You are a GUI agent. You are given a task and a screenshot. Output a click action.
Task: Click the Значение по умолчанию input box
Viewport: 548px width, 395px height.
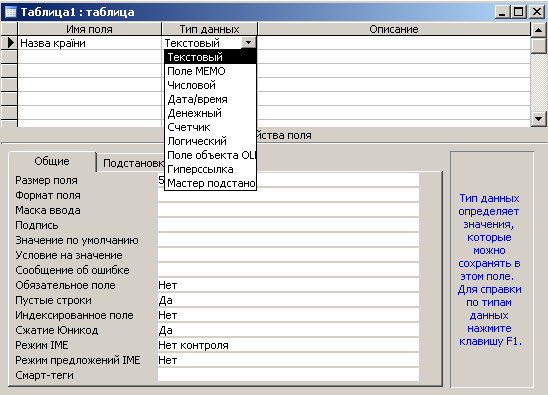288,240
